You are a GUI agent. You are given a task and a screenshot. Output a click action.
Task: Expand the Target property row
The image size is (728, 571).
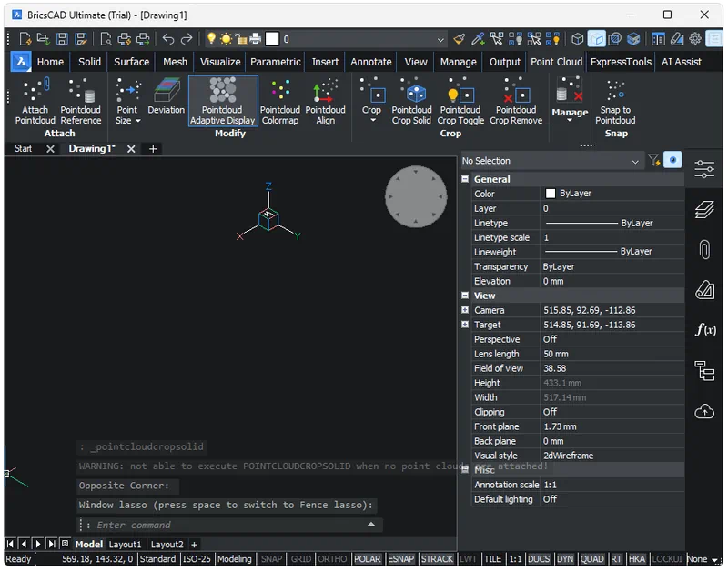(x=465, y=325)
